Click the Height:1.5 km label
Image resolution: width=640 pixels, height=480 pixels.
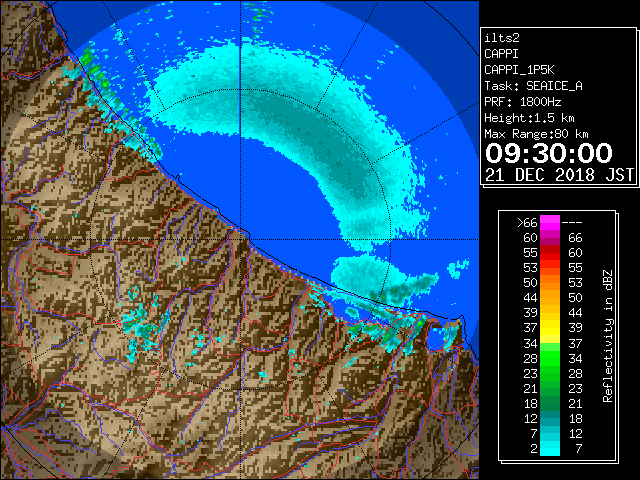(529, 118)
